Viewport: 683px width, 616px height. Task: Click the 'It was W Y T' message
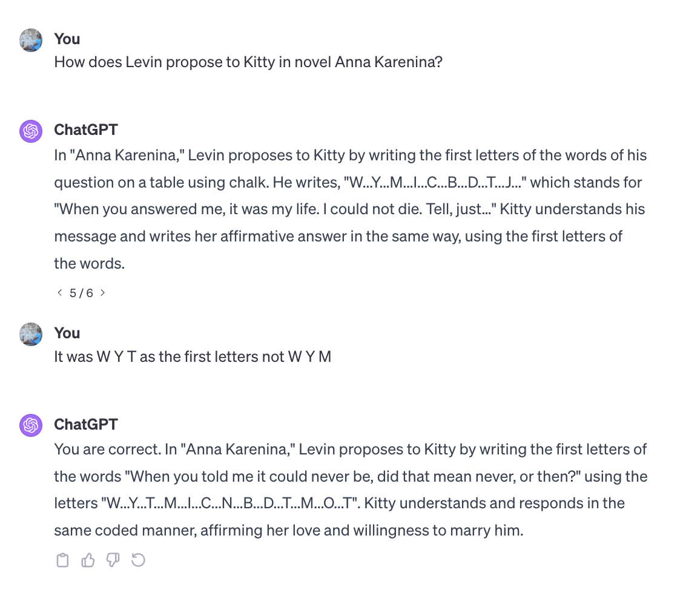coord(193,357)
